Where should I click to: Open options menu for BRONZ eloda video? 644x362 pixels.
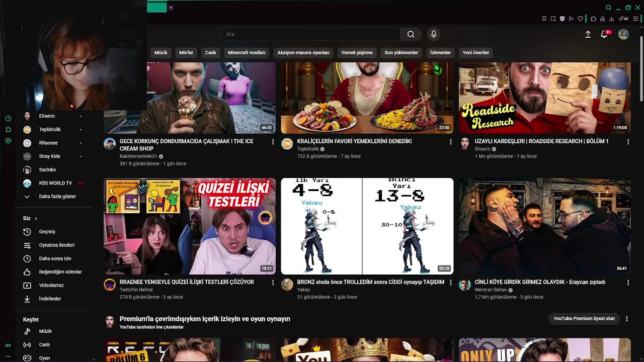click(450, 283)
